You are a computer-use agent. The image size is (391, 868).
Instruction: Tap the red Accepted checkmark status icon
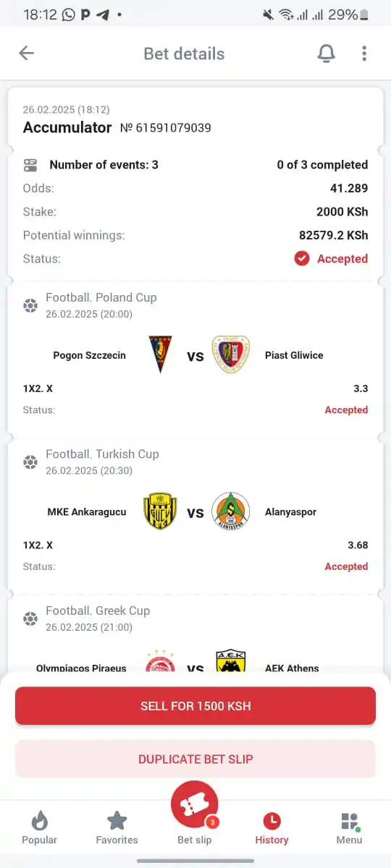pos(302,258)
